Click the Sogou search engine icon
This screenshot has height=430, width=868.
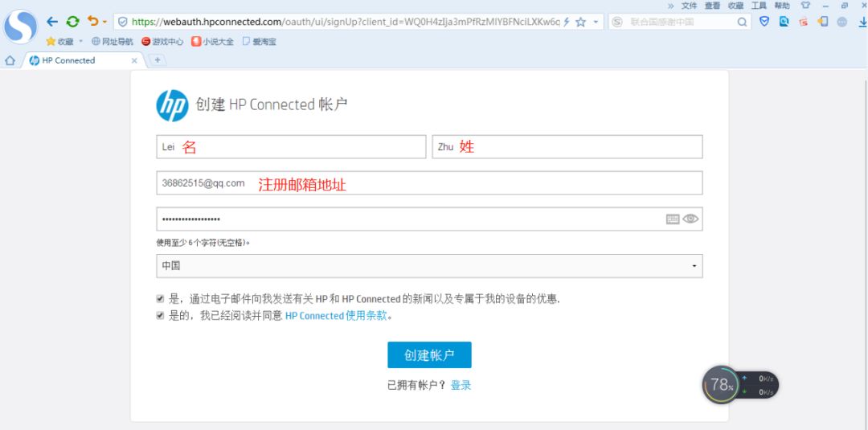coord(618,23)
